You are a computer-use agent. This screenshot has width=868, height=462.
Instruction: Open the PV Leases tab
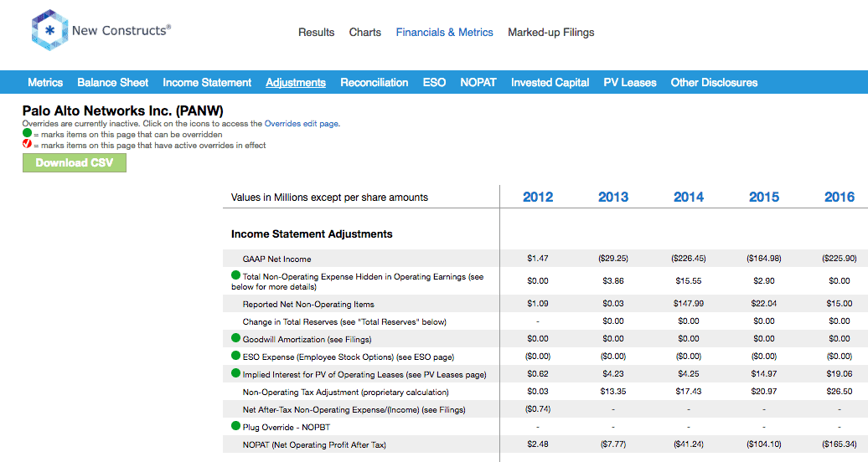(630, 83)
